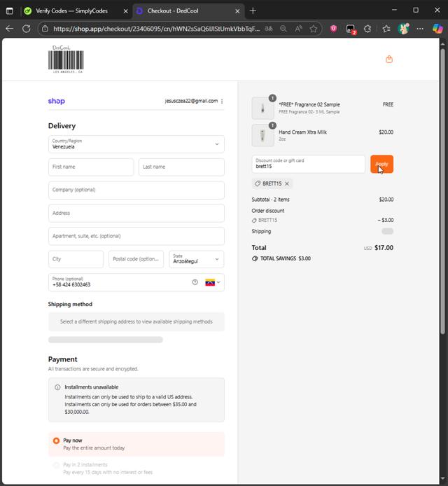This screenshot has height=486, width=448.
Task: Click the Hand Cream Xtra Milk name
Action: [x=302, y=132]
